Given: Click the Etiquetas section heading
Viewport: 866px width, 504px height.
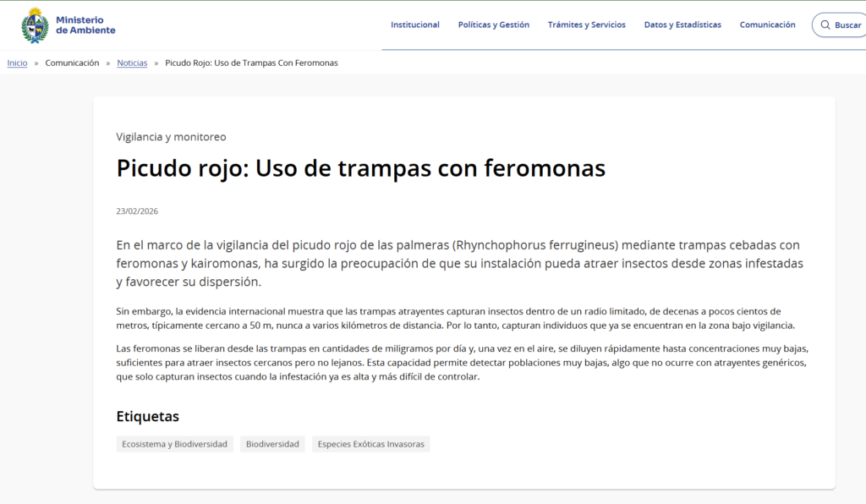Looking at the screenshot, I should (x=147, y=416).
